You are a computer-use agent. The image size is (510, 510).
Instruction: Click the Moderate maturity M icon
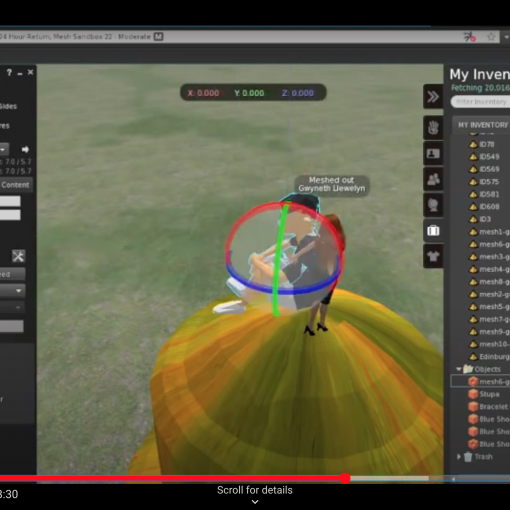[x=158, y=37]
